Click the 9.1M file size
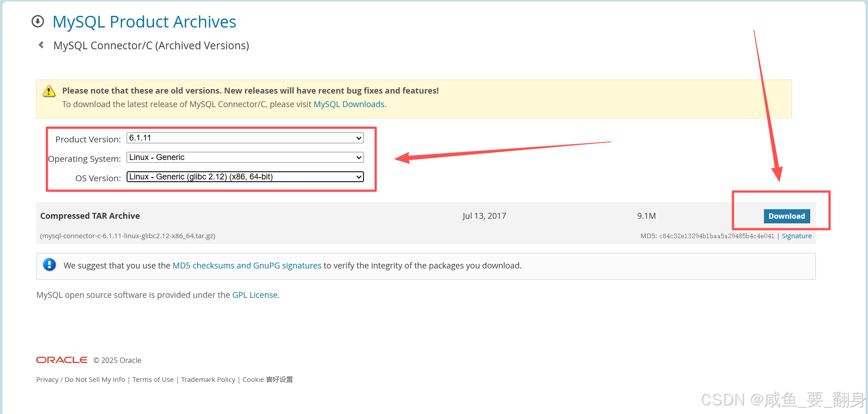 [646, 216]
